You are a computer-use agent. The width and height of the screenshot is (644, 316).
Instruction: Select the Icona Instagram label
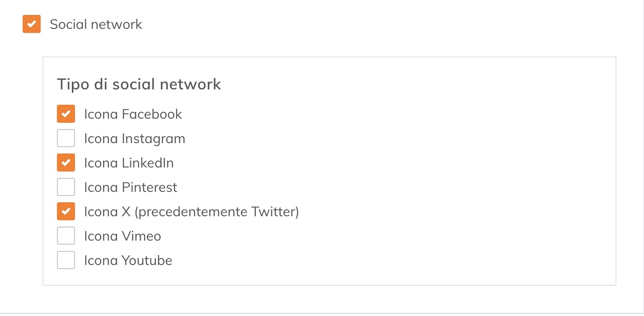click(135, 138)
